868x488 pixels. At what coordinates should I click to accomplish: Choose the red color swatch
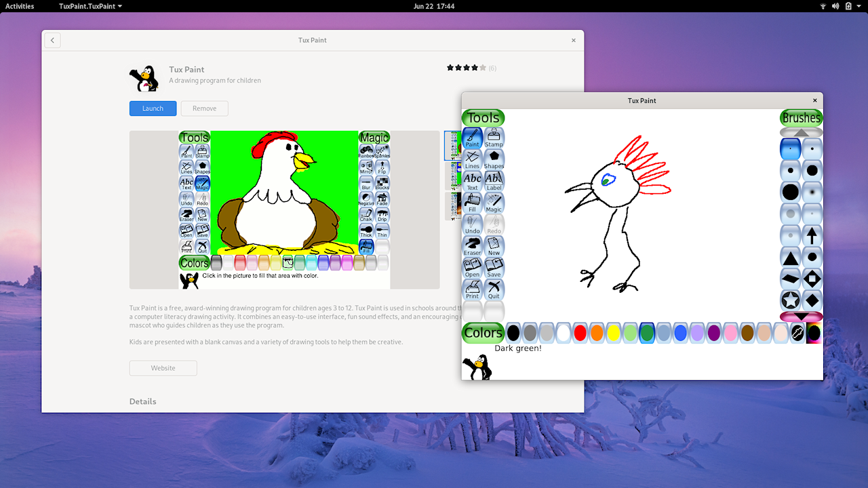pyautogui.click(x=580, y=333)
